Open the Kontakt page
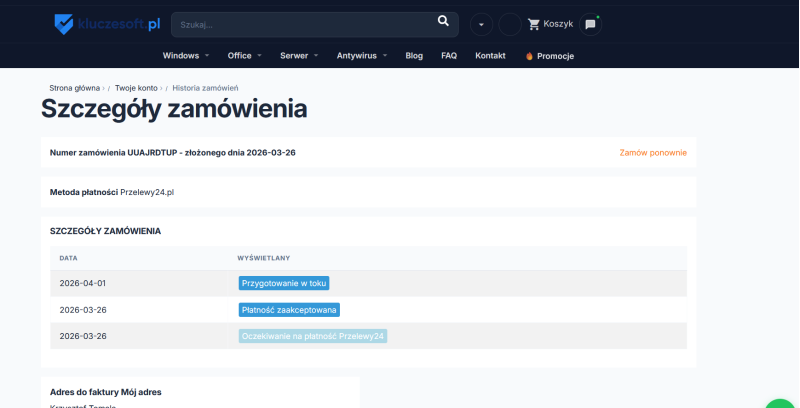This screenshot has height=408, width=800. (490, 56)
